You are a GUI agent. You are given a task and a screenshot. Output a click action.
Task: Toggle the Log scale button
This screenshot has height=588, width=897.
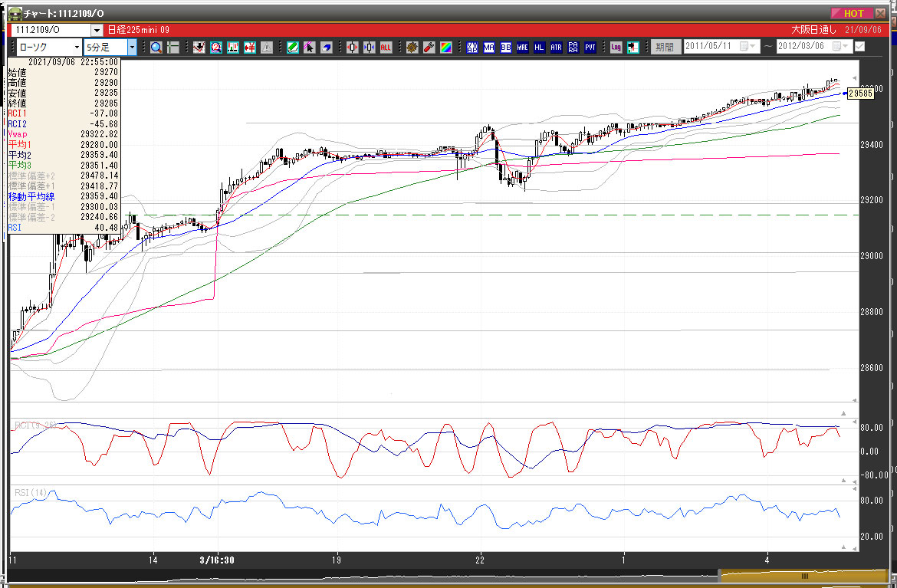click(616, 48)
